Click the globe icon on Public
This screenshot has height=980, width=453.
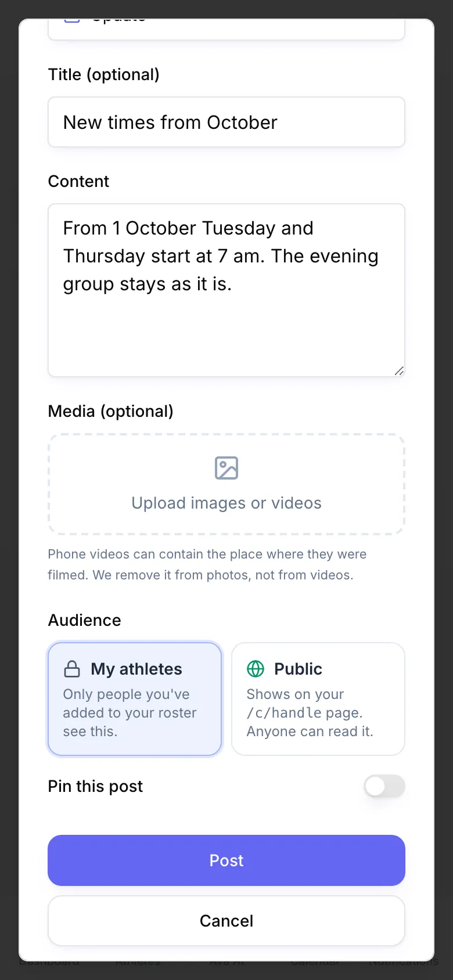(x=256, y=669)
